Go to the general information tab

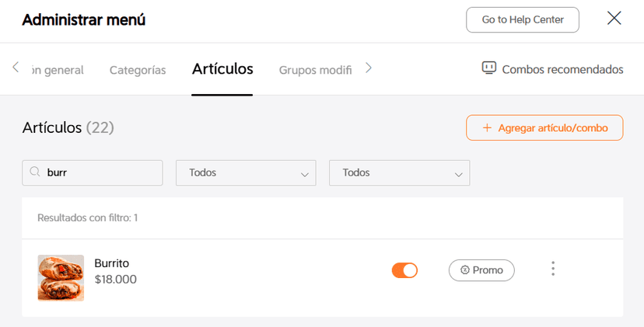[x=58, y=70]
